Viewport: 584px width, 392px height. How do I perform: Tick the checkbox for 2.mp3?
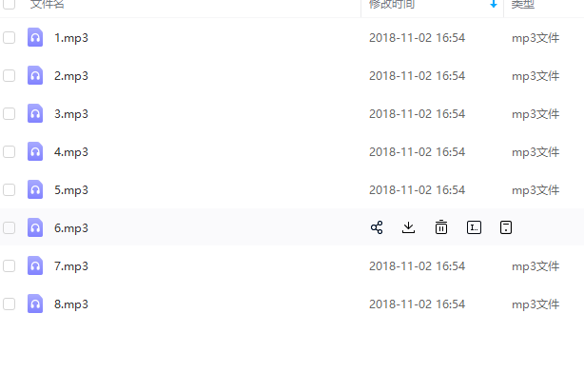pos(10,76)
